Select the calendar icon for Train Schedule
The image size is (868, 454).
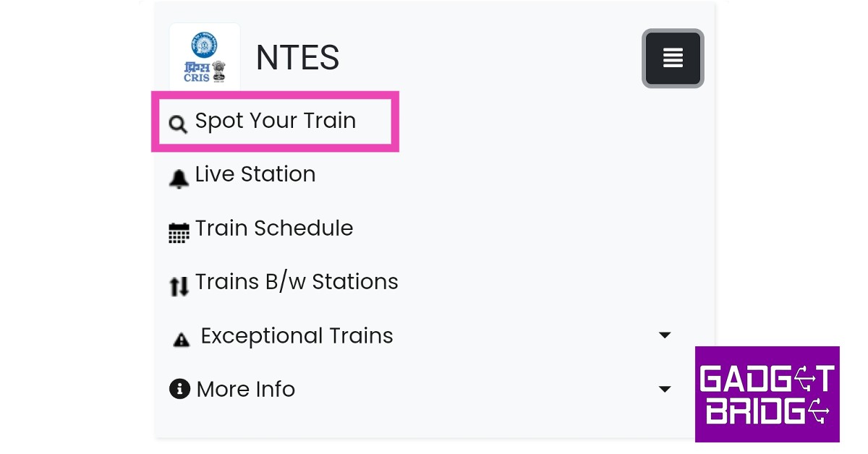[x=179, y=232]
